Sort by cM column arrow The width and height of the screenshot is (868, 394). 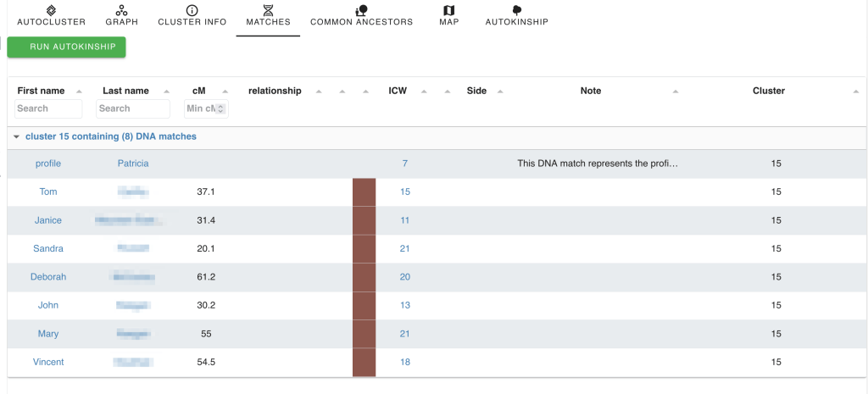pyautogui.click(x=225, y=92)
